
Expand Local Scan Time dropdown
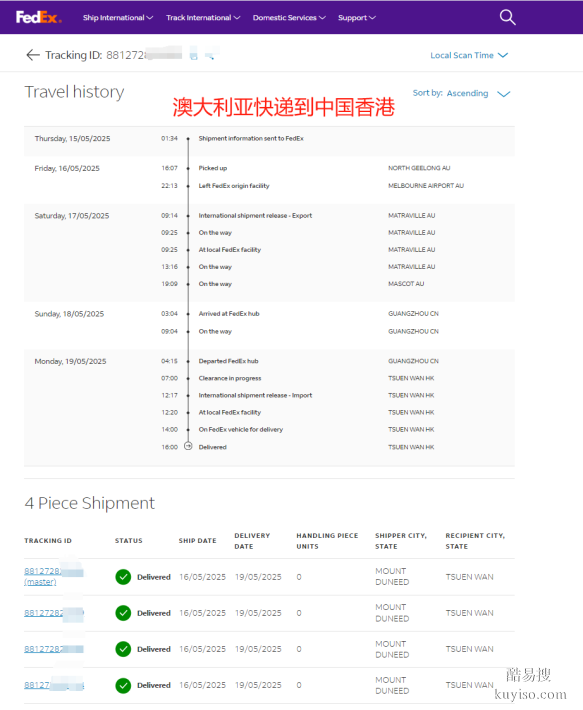469,55
